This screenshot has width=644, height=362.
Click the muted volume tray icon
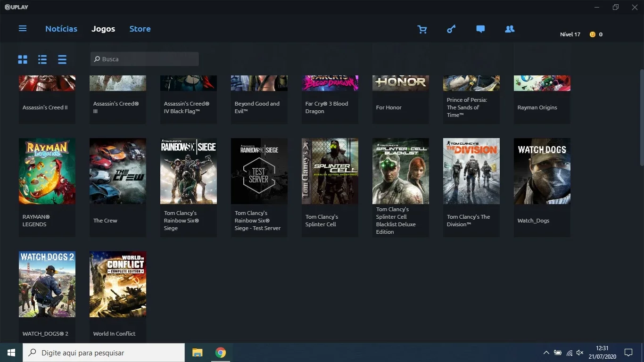580,353
